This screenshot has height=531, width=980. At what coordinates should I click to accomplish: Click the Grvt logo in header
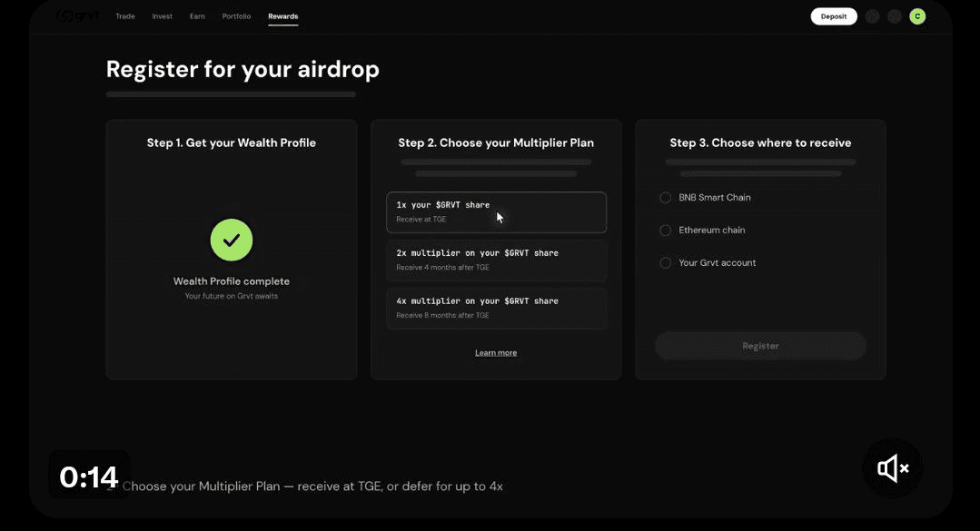click(77, 16)
